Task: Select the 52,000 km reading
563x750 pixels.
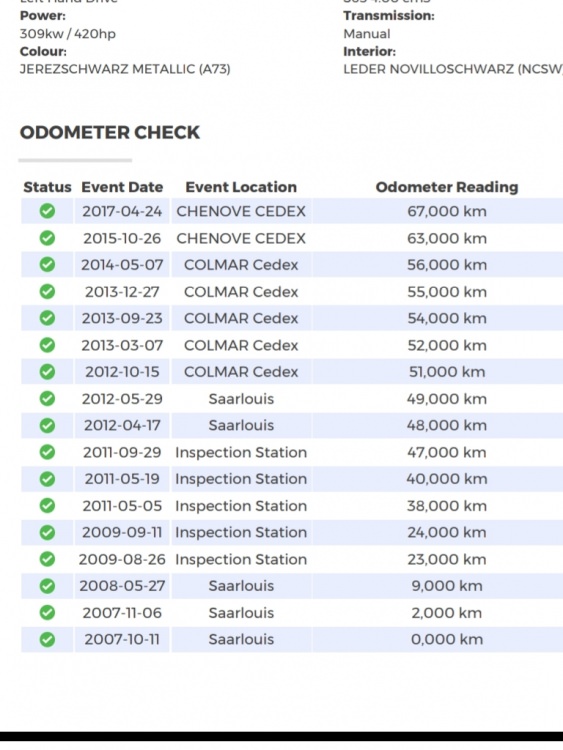Action: click(447, 345)
